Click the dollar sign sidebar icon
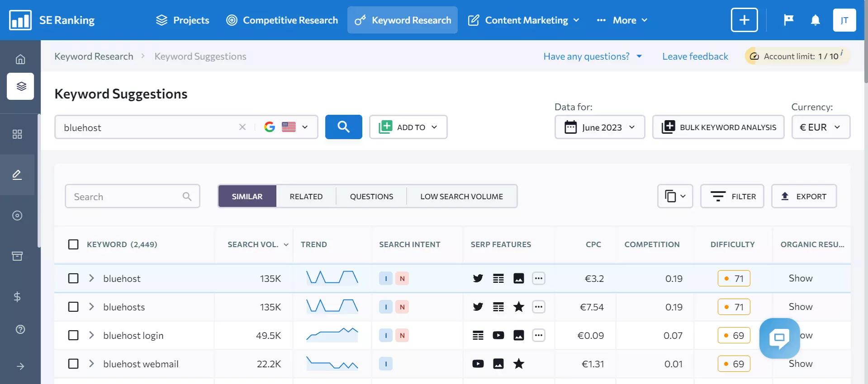868x384 pixels. tap(17, 297)
